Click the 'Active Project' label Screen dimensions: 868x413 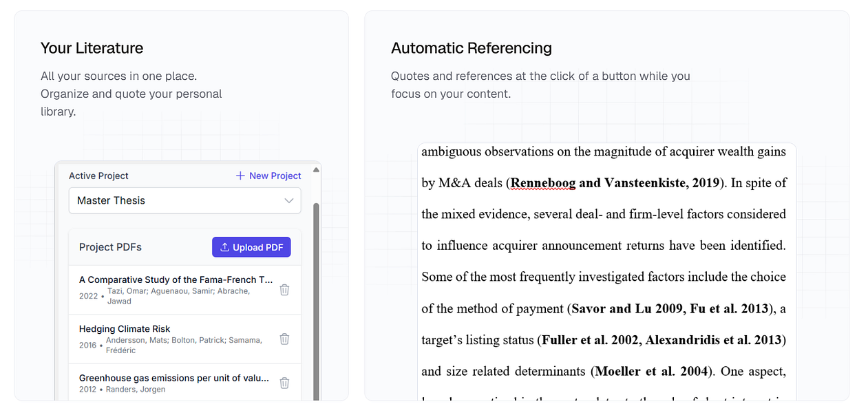coord(98,176)
